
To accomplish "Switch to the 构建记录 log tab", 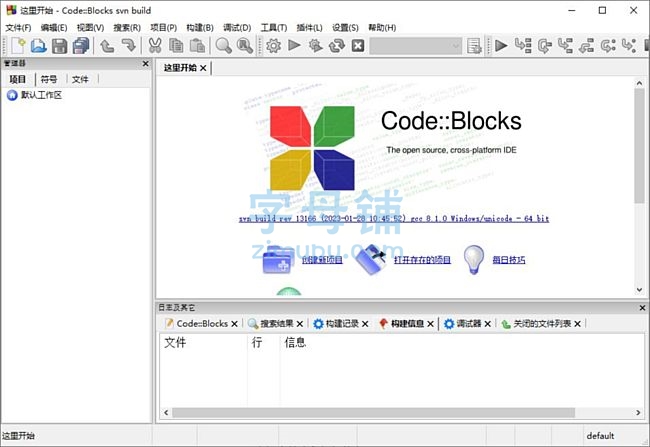I will (342, 324).
